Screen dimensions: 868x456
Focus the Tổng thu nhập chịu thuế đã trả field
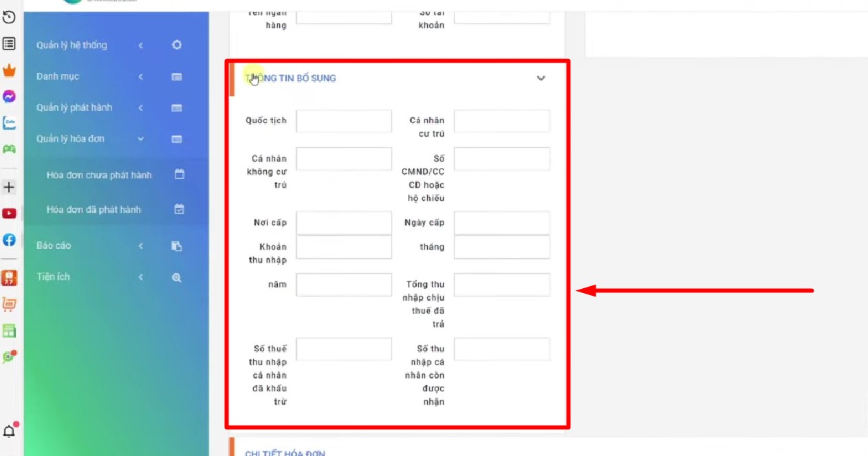coord(502,285)
